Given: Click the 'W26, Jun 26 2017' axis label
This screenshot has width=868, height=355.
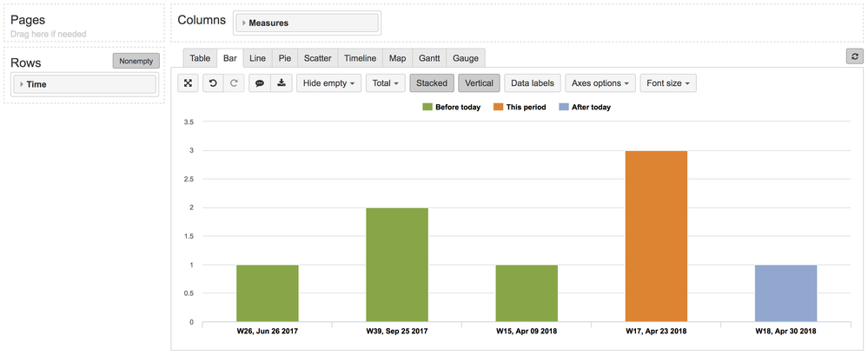Looking at the screenshot, I should pos(268,332).
